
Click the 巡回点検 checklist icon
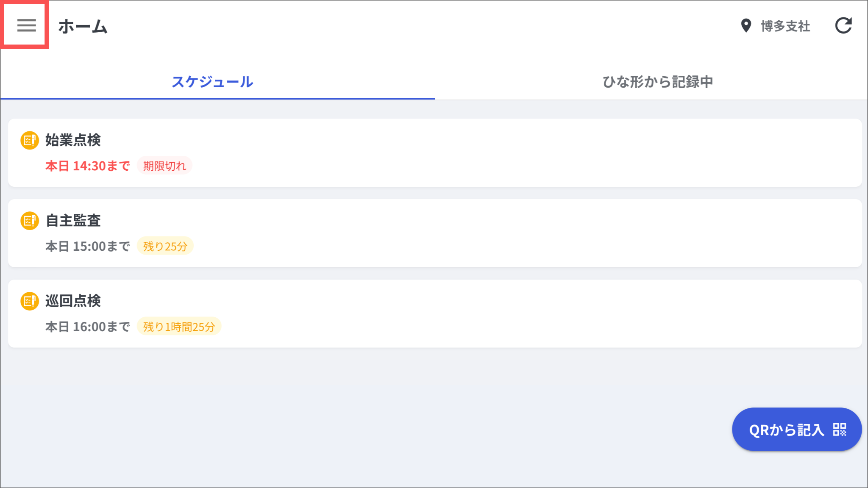pos(30,301)
